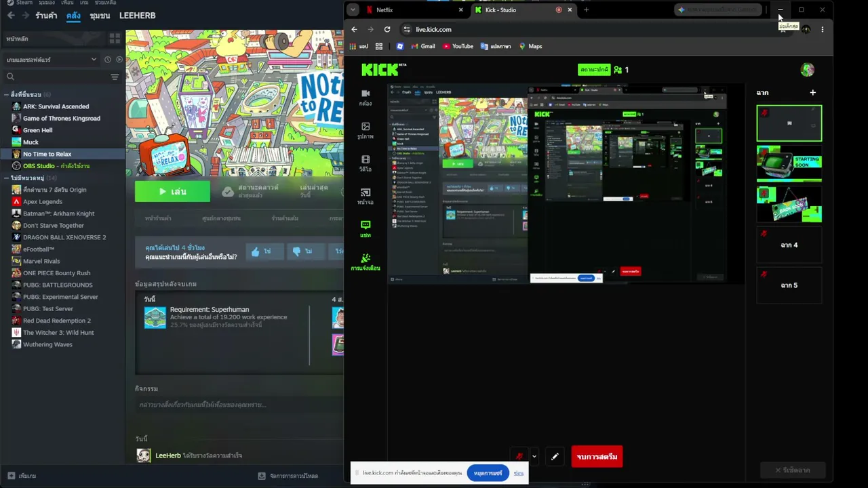Open the Kick chat panel

coord(366,229)
